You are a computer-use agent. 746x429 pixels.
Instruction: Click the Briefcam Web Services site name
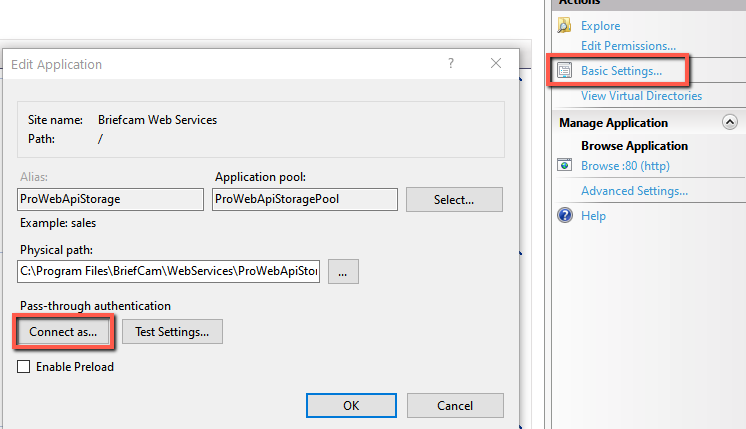[x=157, y=120]
